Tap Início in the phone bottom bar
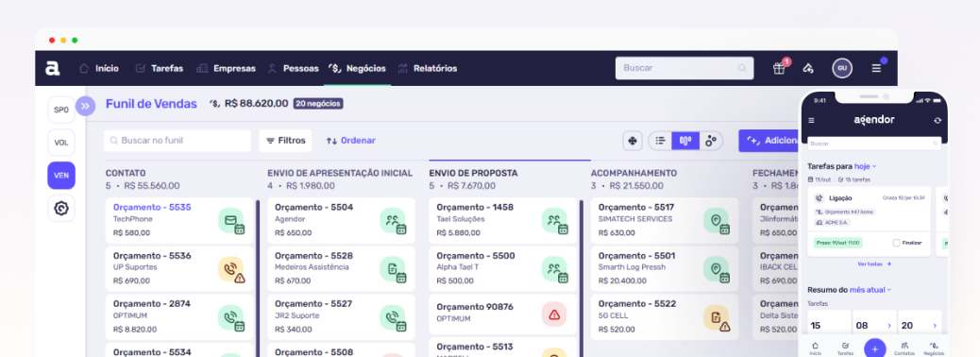The height and width of the screenshot is (357, 980). [x=815, y=348]
